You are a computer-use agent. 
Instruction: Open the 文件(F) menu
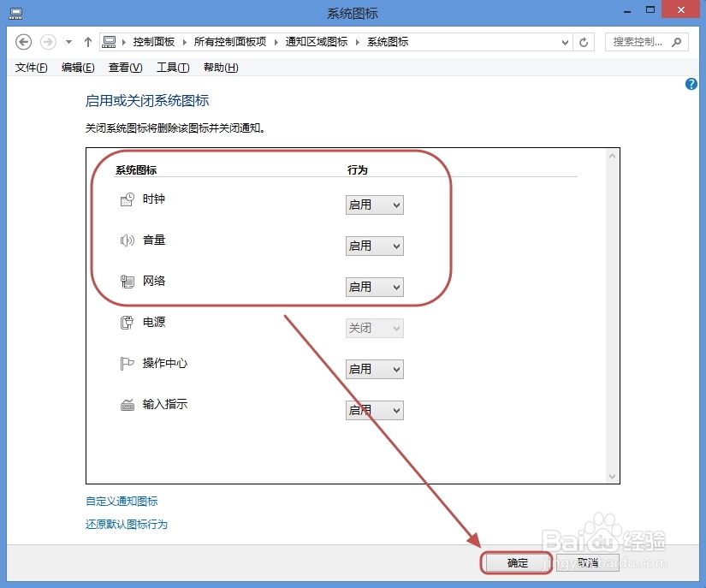[31, 68]
